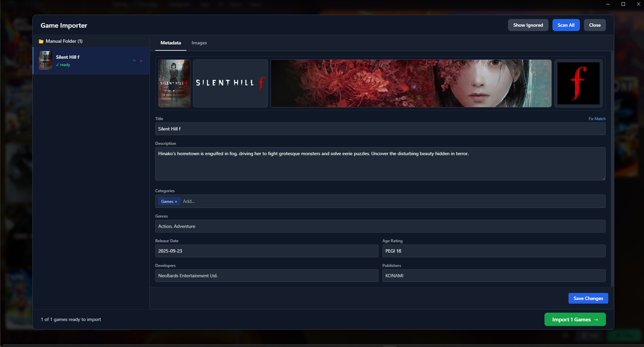Select the red f square icon artwork
This screenshot has height=347, width=644.
coord(578,83)
